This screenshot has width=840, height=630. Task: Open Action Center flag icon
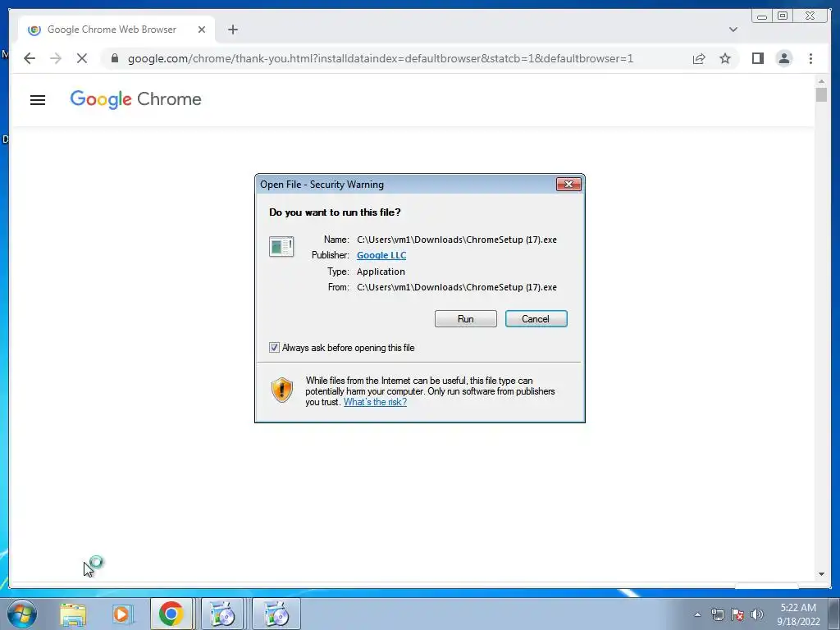pos(737,614)
